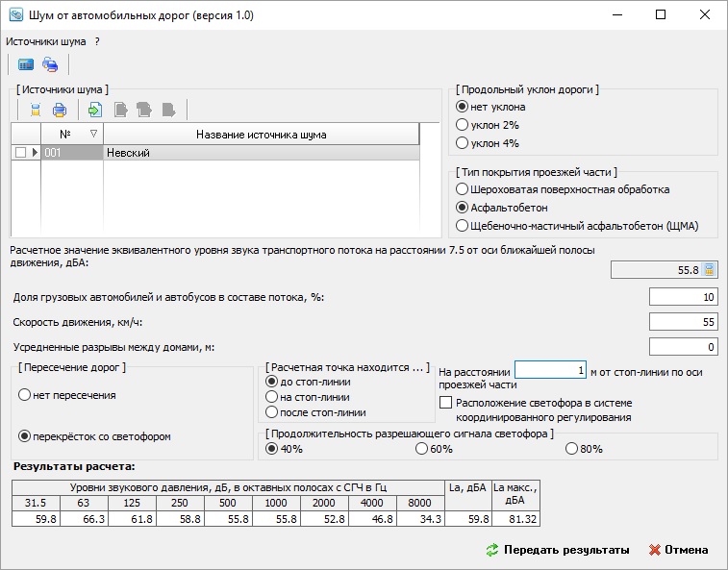Click the speed "Скорость движения" input field
The image size is (728, 570).
[683, 321]
